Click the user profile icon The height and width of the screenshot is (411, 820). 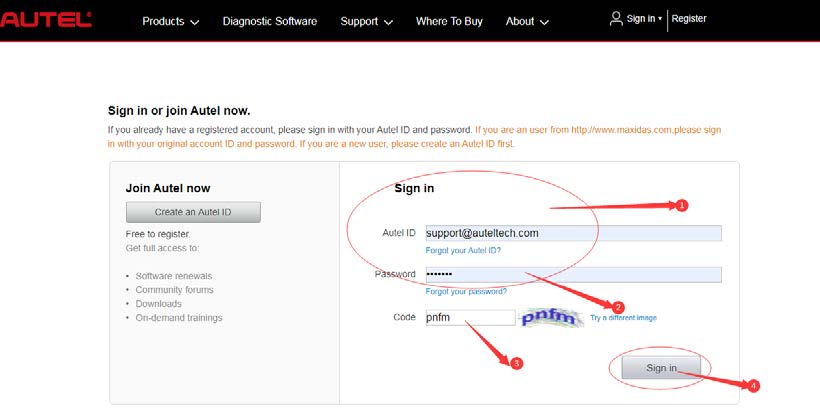(x=616, y=19)
